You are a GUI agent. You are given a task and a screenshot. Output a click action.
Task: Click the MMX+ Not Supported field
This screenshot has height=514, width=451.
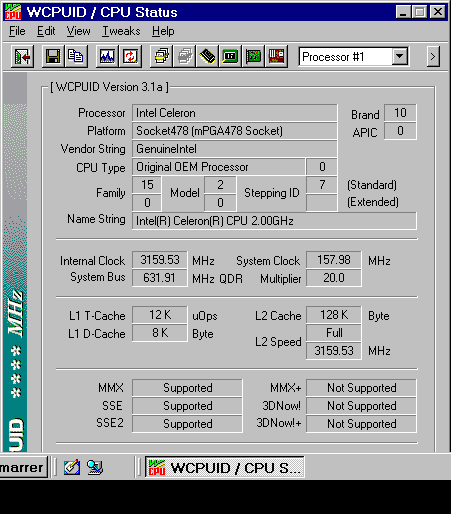[361, 388]
